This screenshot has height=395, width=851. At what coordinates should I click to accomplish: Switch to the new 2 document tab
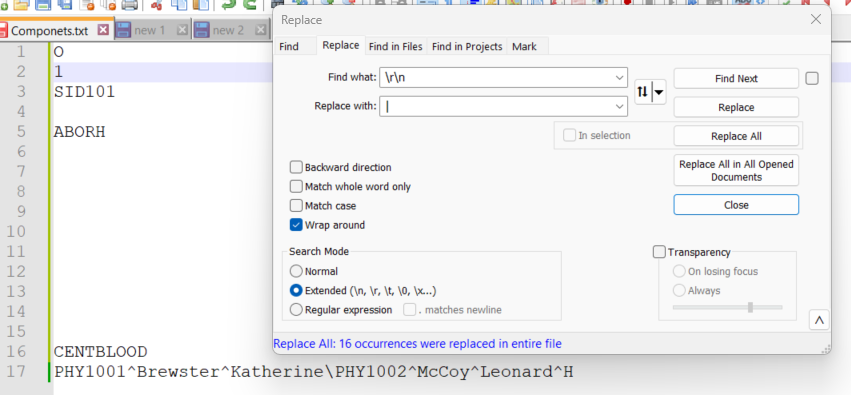228,30
